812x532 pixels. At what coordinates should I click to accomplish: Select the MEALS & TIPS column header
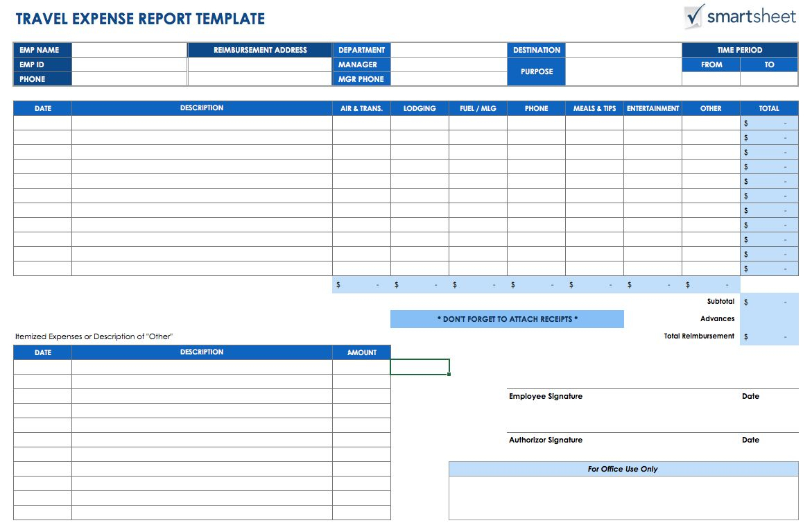click(594, 108)
